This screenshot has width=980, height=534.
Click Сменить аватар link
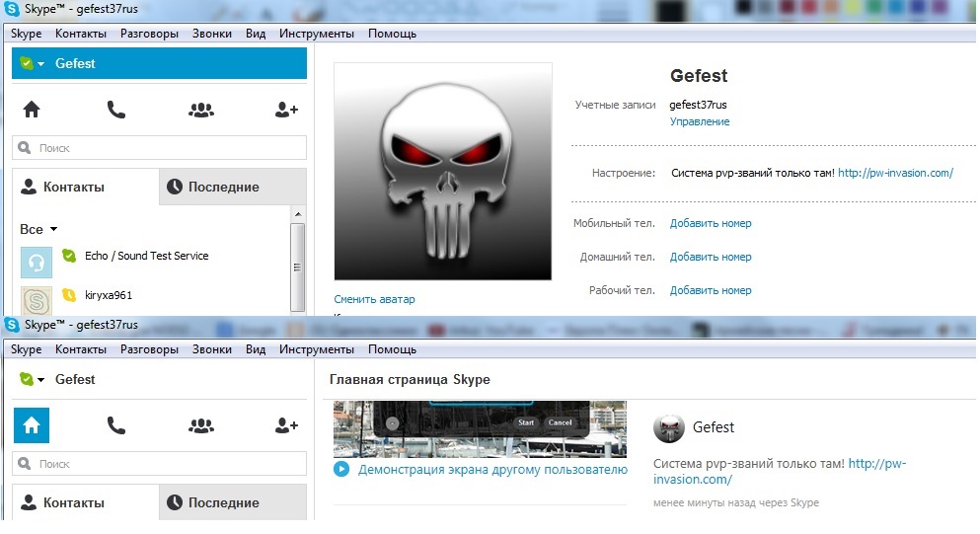374,299
